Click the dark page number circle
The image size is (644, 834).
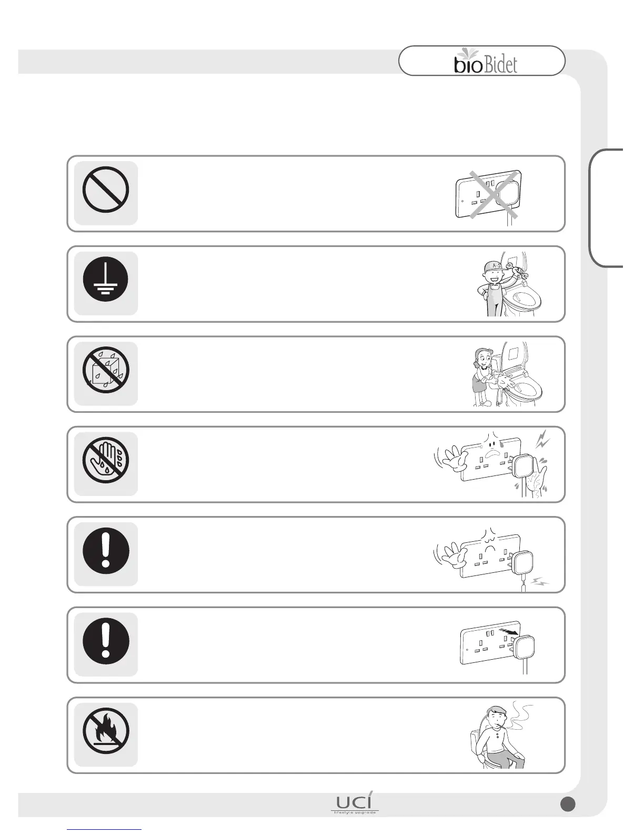(x=568, y=804)
